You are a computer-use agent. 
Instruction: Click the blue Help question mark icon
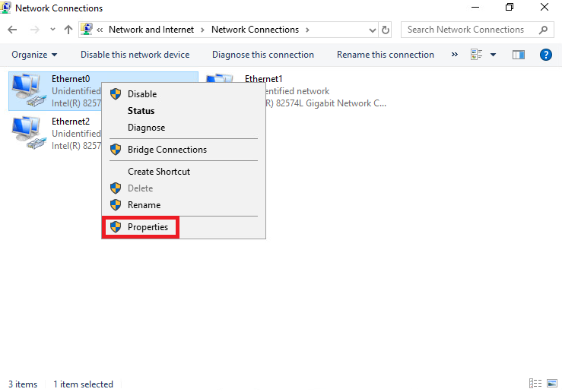pos(545,55)
